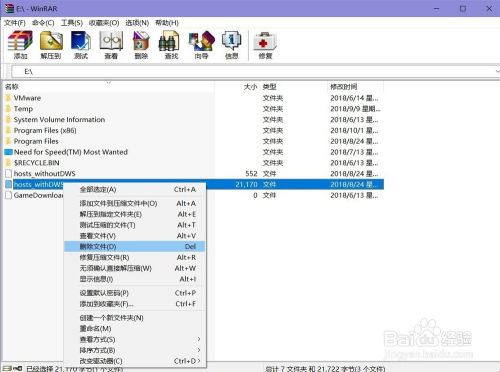Click the 21,170 size value
The image size is (500, 372).
246,184
